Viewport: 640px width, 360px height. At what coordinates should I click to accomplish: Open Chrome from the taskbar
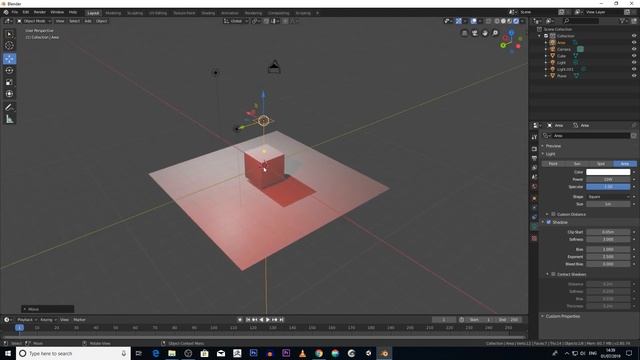click(x=319, y=353)
